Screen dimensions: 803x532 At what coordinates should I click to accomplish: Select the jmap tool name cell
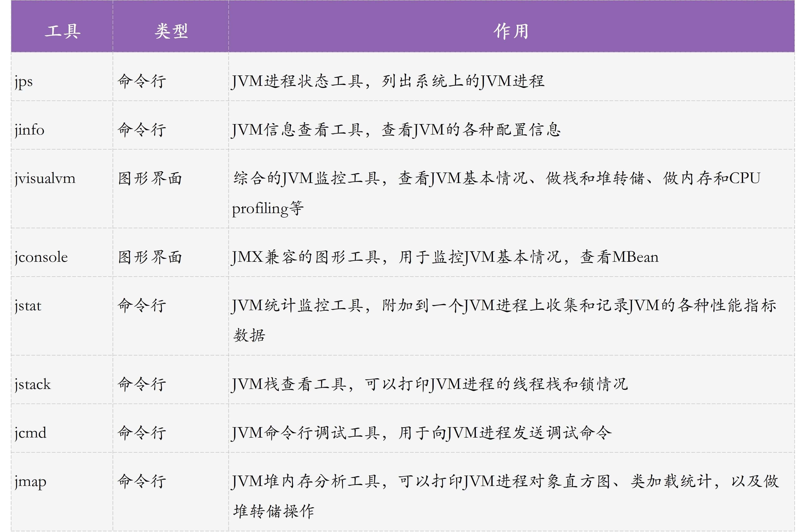tap(31, 481)
